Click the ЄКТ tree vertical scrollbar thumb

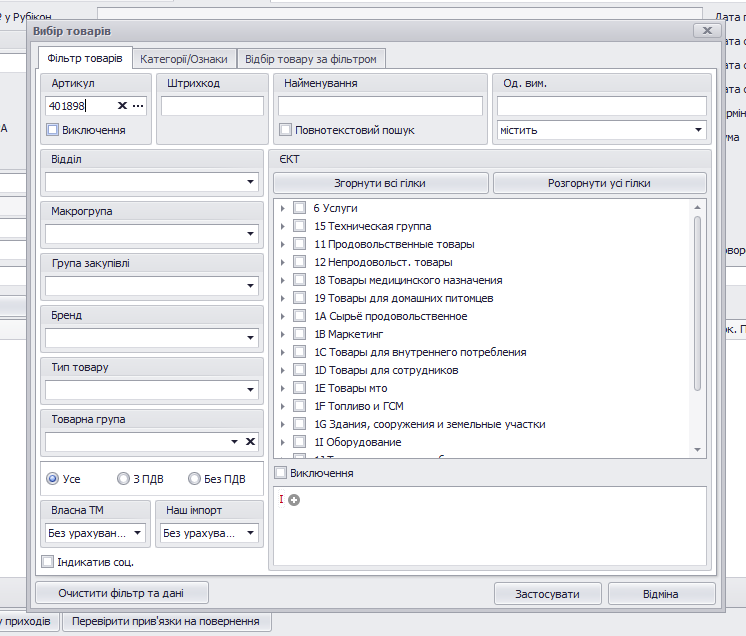point(697,303)
